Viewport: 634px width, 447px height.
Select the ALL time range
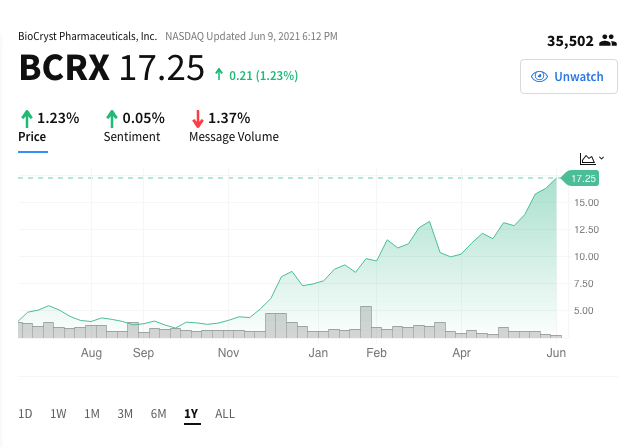coord(225,414)
